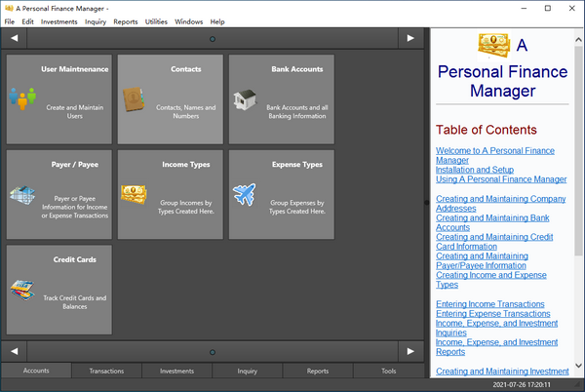
Task: Switch to the Accounts tab
Action: pos(36,371)
